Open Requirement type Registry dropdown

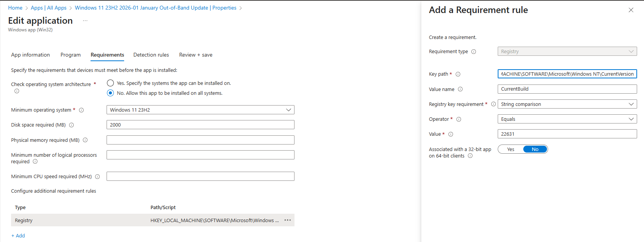567,52
